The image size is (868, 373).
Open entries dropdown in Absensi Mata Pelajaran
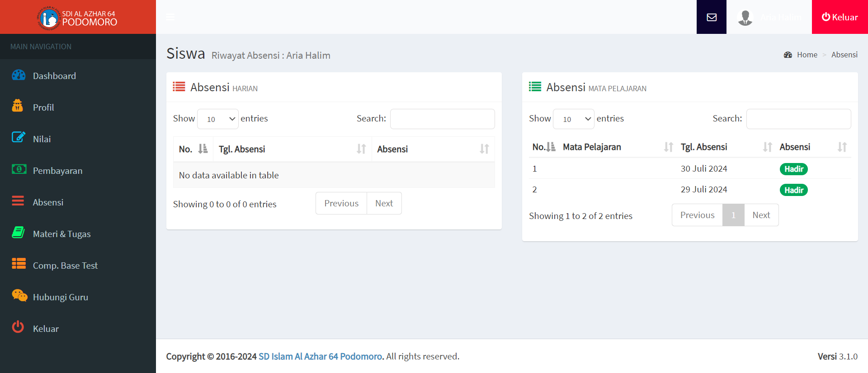coord(574,119)
